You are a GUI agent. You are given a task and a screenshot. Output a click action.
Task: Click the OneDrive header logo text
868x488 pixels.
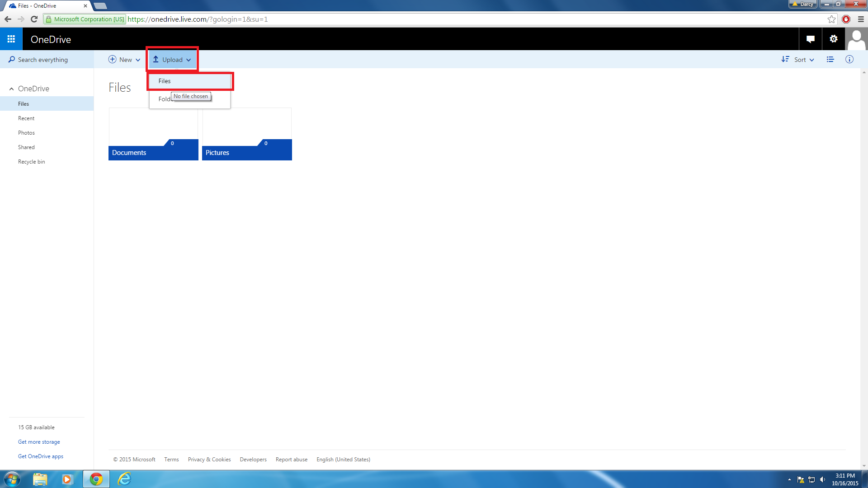(51, 39)
